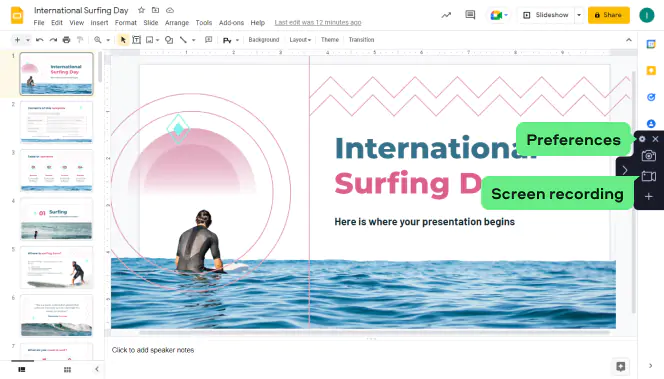664x379 pixels.
Task: Insert a shape
Action: (169, 40)
